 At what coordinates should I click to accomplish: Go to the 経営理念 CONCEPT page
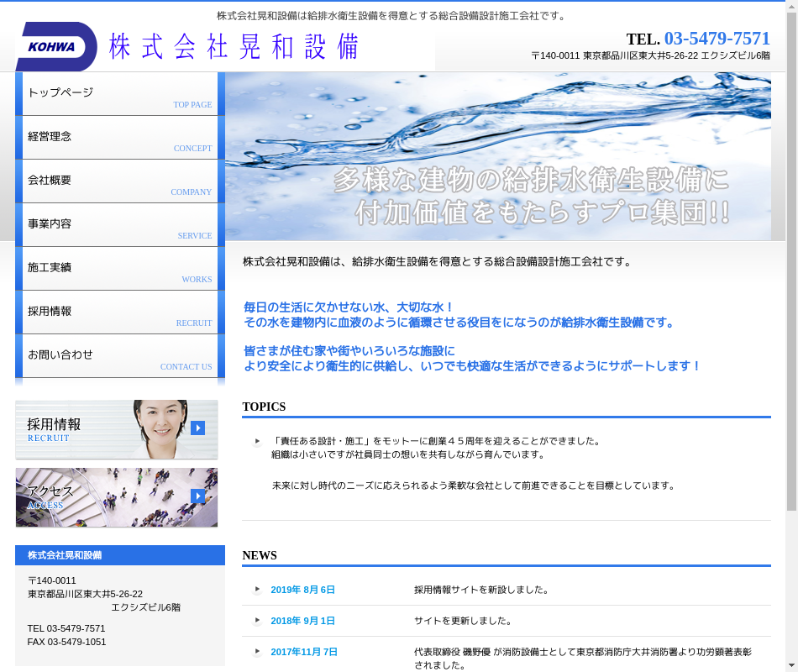[119, 138]
